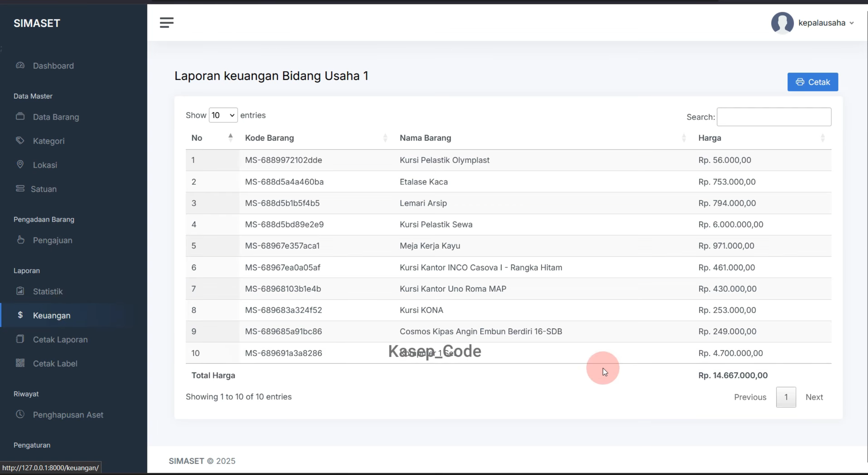Click the Cetak print button
This screenshot has width=868, height=475.
coord(813,82)
